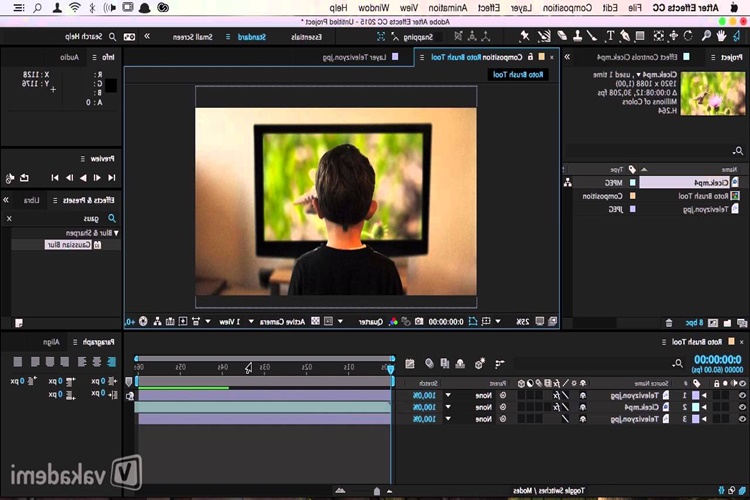Viewport: 750px width, 500px height.
Task: Toggle the fx switch on Cicek.mp4 layer
Action: (x=556, y=407)
